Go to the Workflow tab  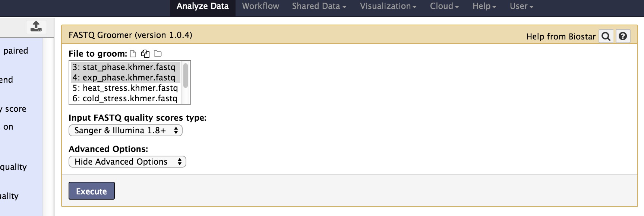coord(261,6)
